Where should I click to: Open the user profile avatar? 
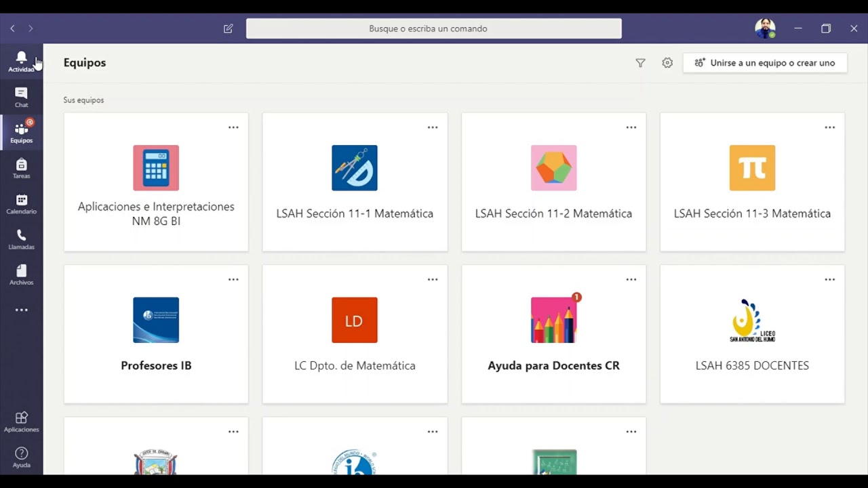[765, 28]
